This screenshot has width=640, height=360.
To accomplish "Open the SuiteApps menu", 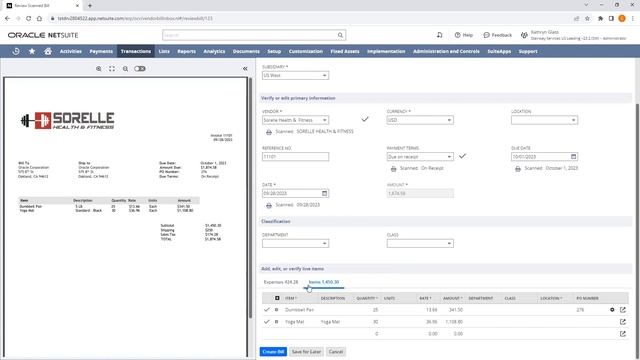I will [x=499, y=51].
